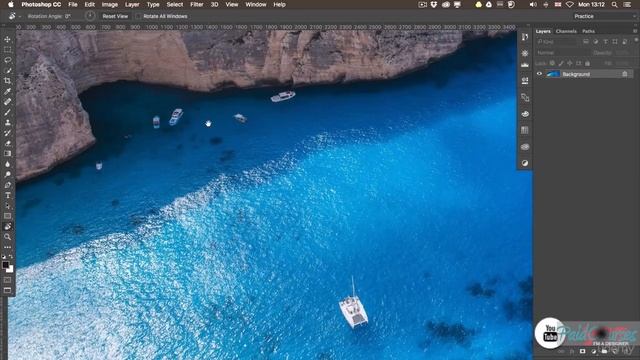
Task: Select the Rectangle shape tool
Action: pyautogui.click(x=7, y=216)
